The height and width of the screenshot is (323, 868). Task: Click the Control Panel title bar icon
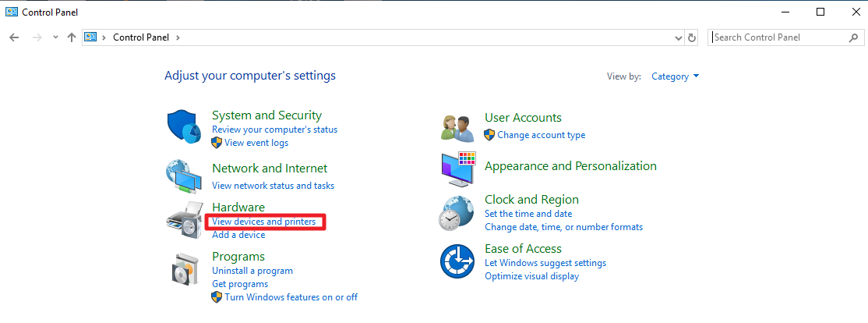11,12
